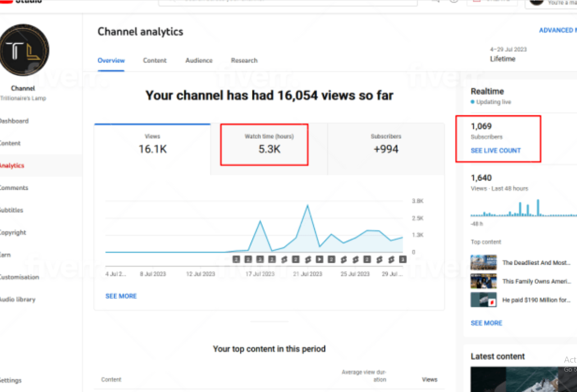Switch to the Research analytics tab

(244, 60)
